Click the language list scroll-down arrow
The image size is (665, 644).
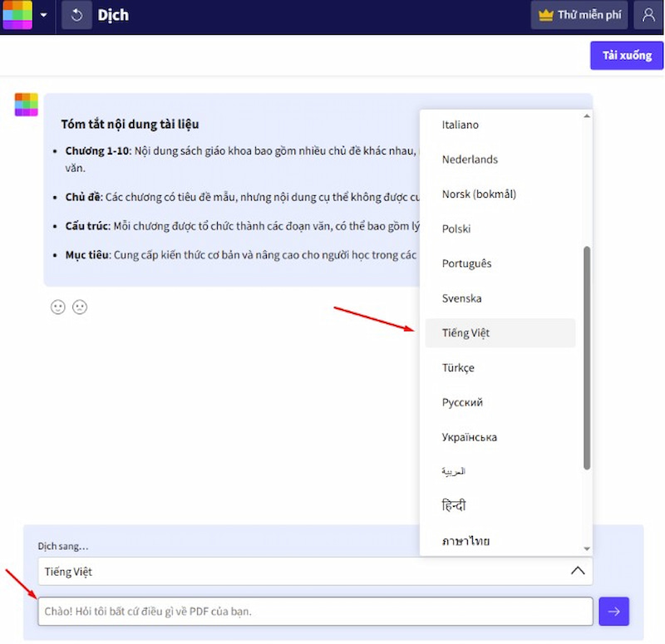click(x=587, y=548)
